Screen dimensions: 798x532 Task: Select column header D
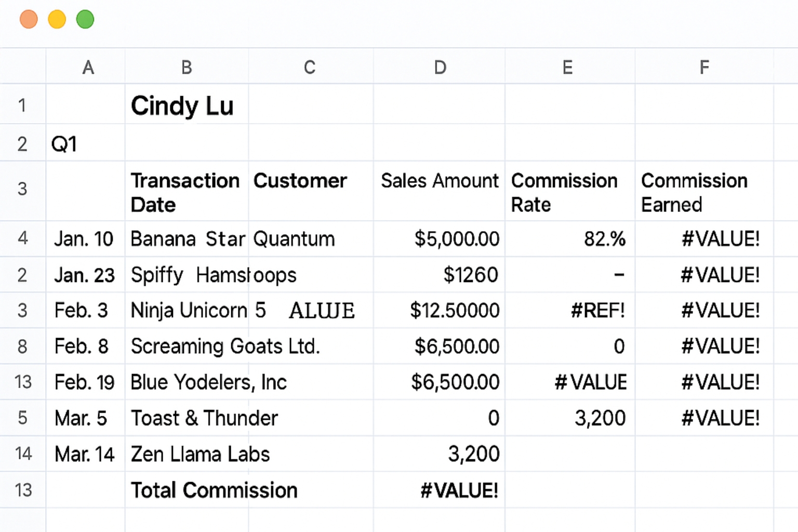click(439, 66)
